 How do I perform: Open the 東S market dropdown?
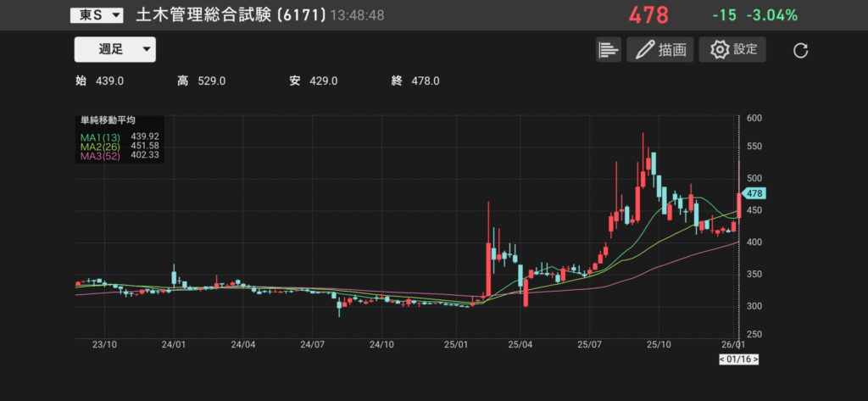(x=95, y=15)
